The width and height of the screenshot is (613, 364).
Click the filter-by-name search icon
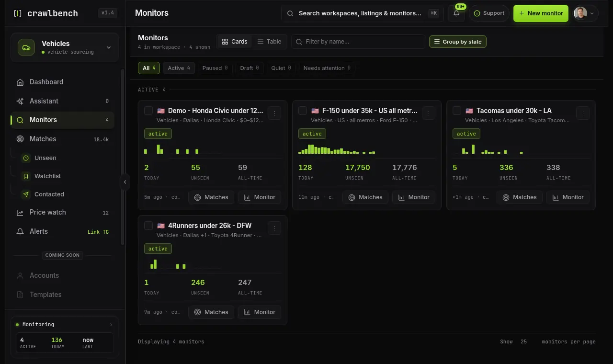[x=299, y=42]
